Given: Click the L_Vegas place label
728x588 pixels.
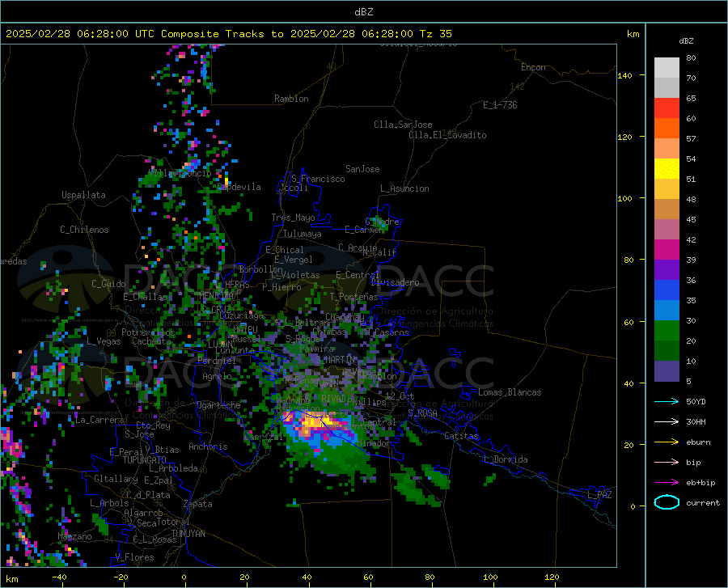Looking at the screenshot, I should 104,341.
